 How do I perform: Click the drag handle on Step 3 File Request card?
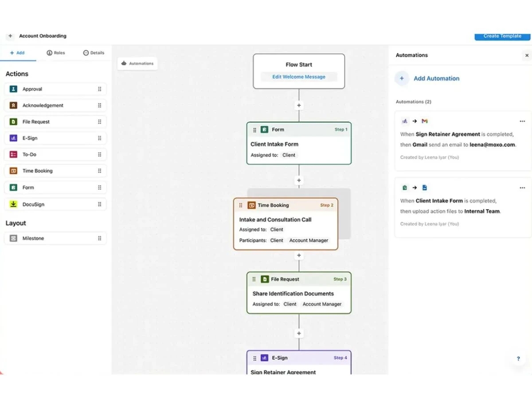254,279
